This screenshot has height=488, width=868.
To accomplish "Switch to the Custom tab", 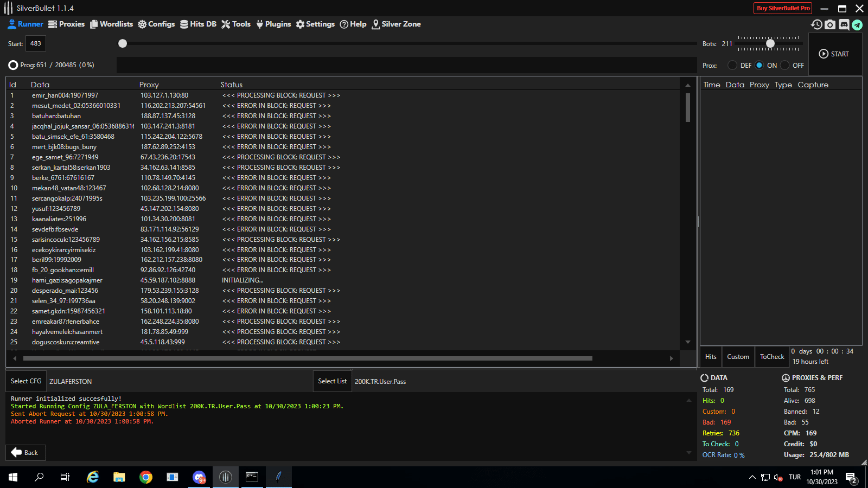I will point(738,357).
